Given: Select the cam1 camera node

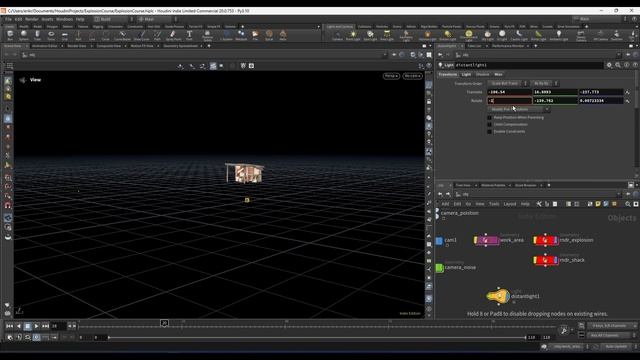Looking at the screenshot, I should tap(439, 241).
